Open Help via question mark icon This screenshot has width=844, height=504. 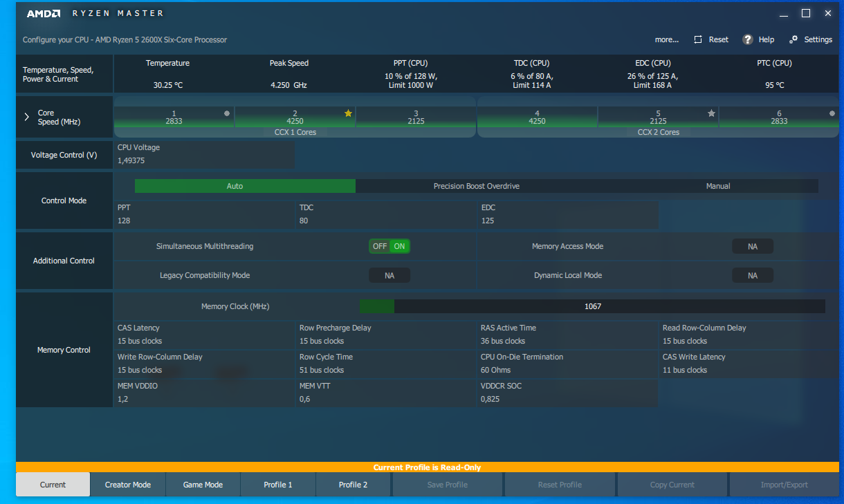[x=747, y=39]
